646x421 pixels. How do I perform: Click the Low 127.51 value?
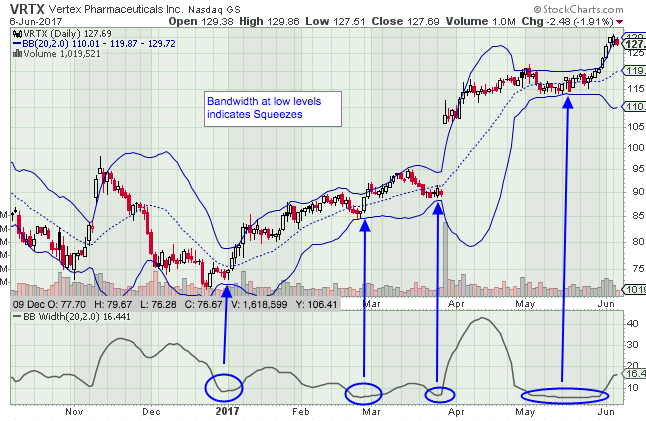click(x=335, y=21)
